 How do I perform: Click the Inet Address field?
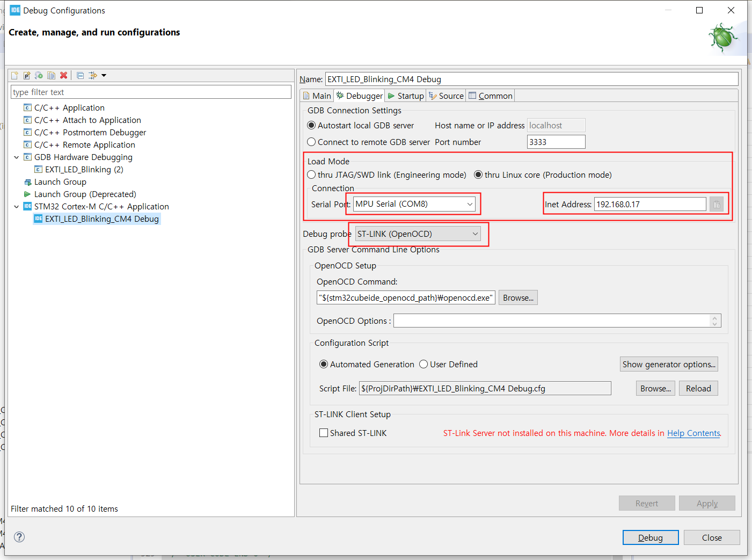650,204
